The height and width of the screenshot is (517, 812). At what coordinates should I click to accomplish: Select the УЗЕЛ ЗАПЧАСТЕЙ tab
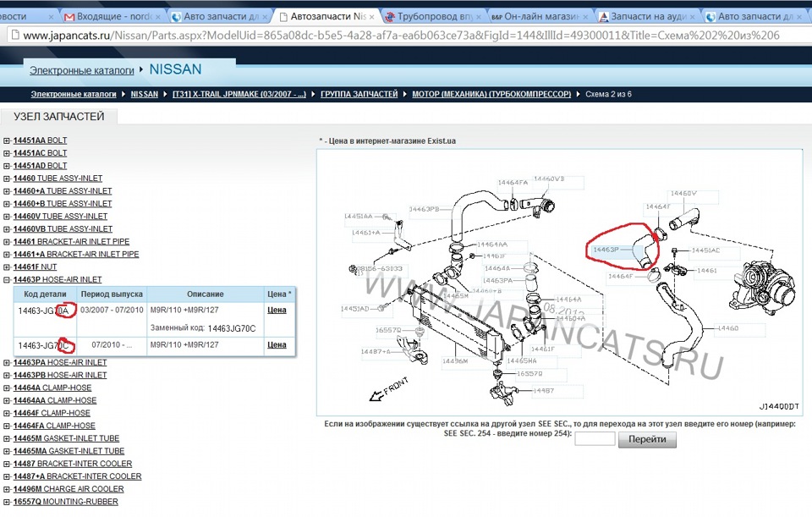[58, 117]
